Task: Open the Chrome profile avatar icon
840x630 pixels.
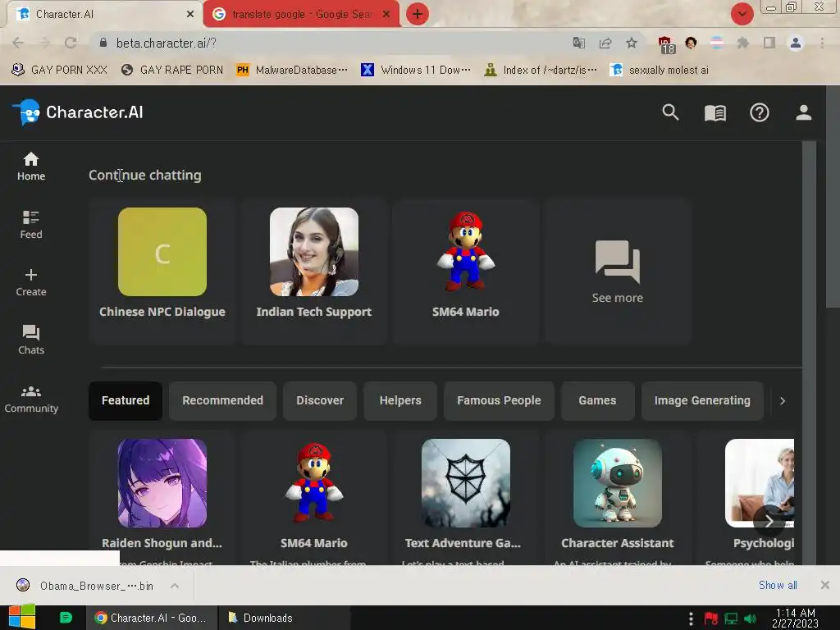Action: pos(796,43)
